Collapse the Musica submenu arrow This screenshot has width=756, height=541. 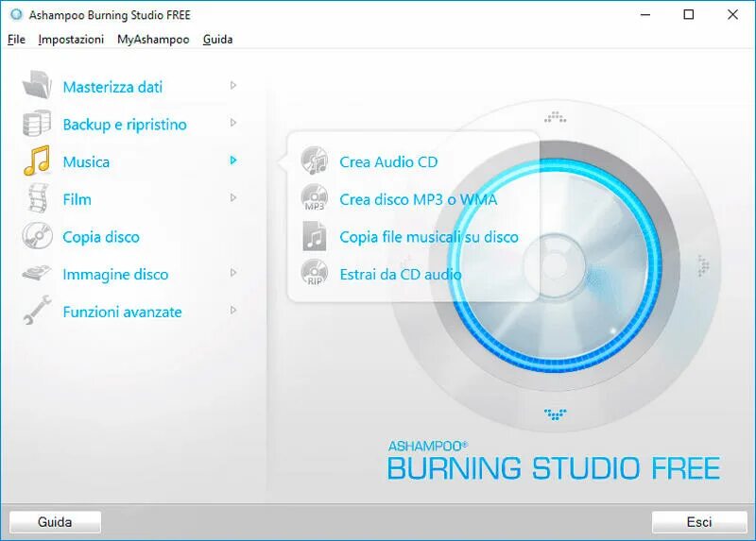[x=233, y=161]
